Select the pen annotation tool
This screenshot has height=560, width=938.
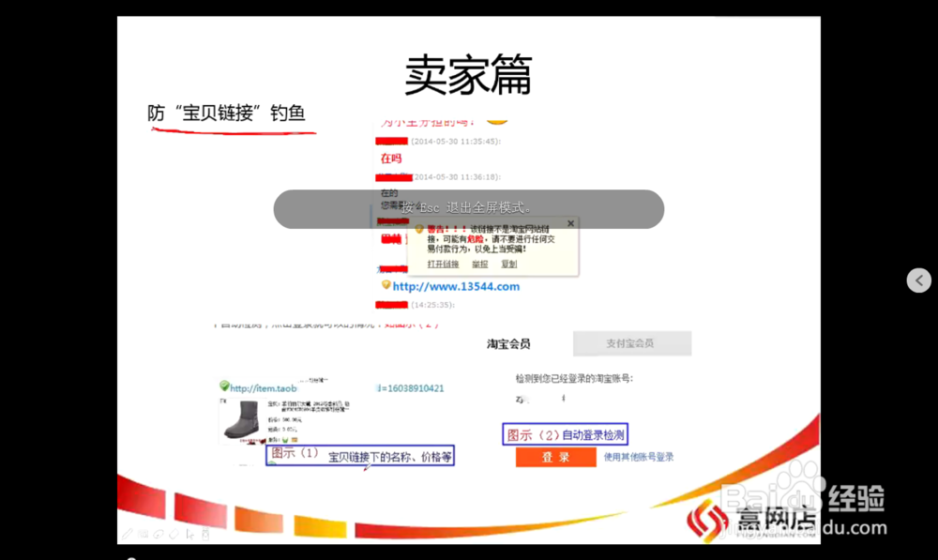click(x=127, y=534)
